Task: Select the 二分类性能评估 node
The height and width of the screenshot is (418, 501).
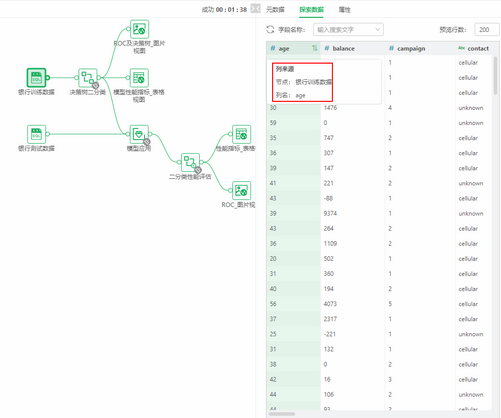Action: 190,162
